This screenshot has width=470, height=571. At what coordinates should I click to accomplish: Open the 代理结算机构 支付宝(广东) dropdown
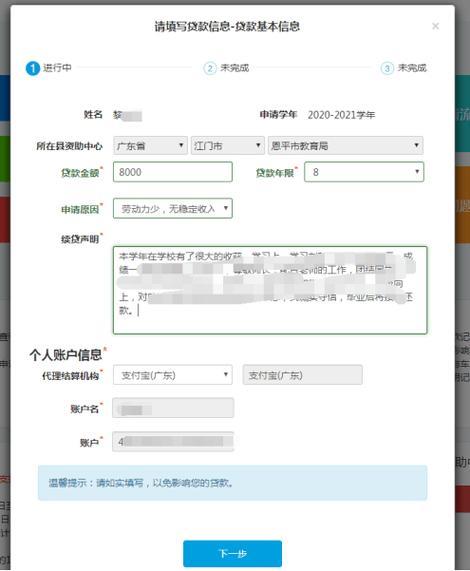point(173,375)
